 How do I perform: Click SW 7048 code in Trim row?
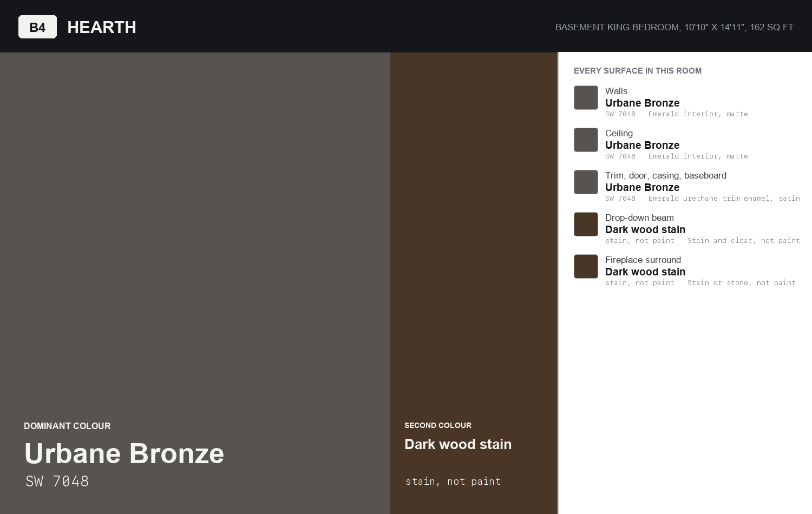620,199
